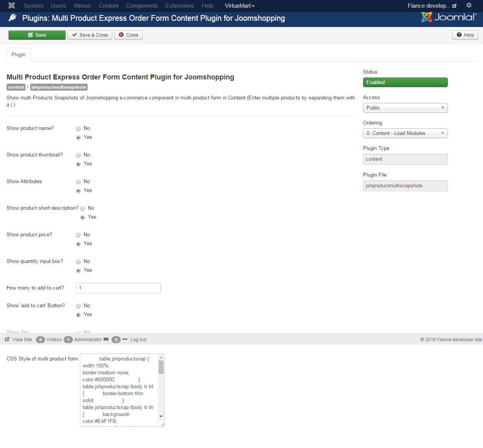Select Yes for Show product thumbnail
The width and height of the screenshot is (483, 448).
click(x=78, y=164)
